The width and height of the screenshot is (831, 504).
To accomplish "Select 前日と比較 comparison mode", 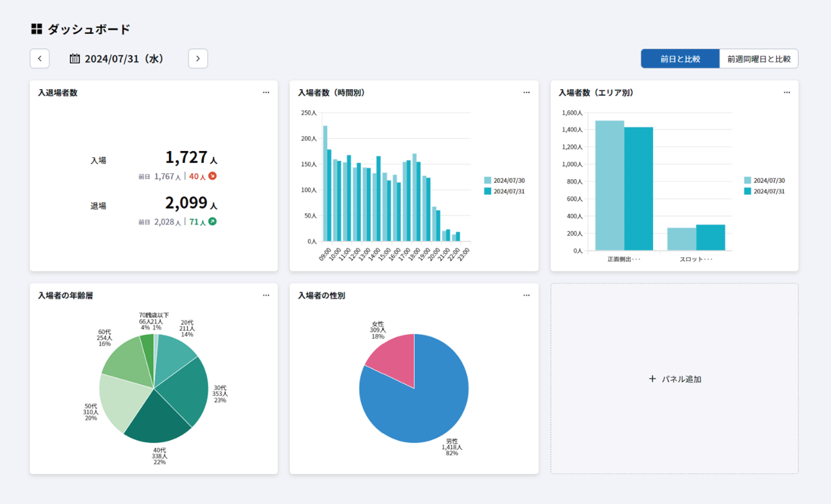I will click(680, 59).
